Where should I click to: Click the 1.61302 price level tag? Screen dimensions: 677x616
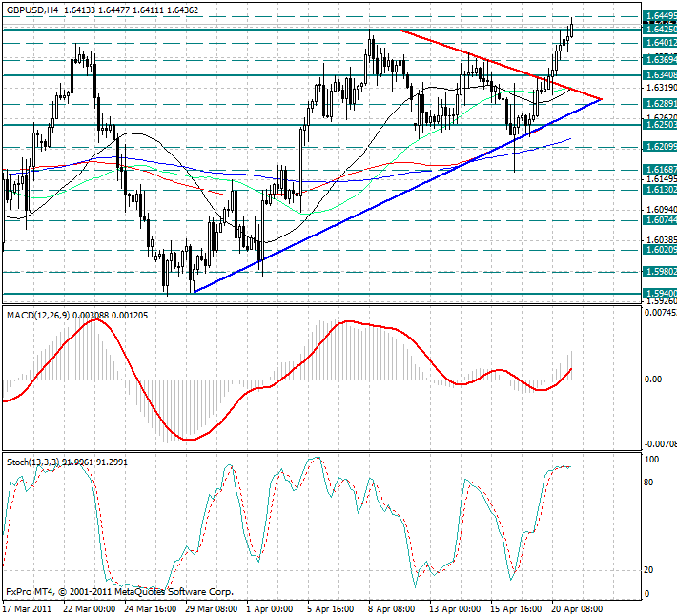[660, 190]
